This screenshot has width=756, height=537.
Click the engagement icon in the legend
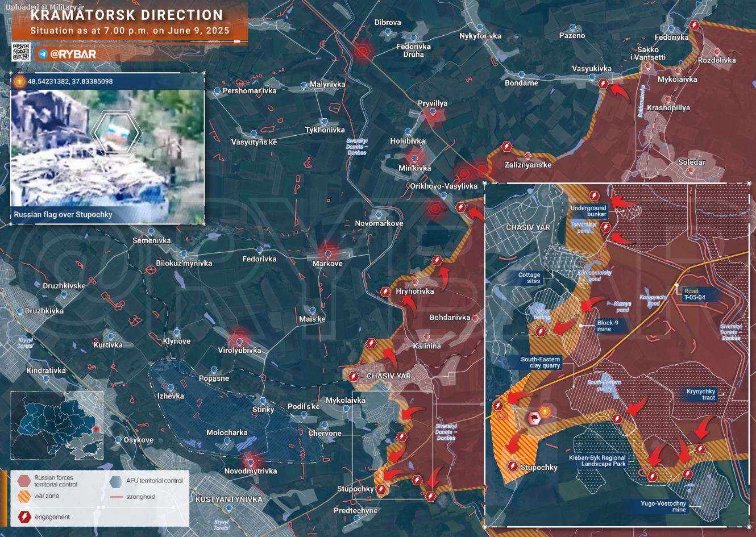point(24,517)
